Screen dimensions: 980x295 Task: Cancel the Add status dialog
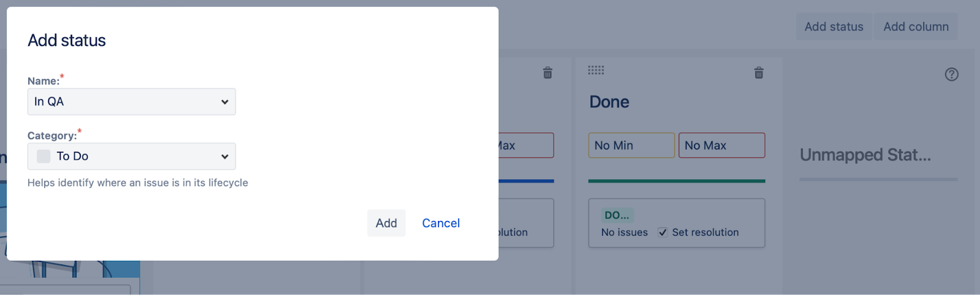tap(440, 223)
